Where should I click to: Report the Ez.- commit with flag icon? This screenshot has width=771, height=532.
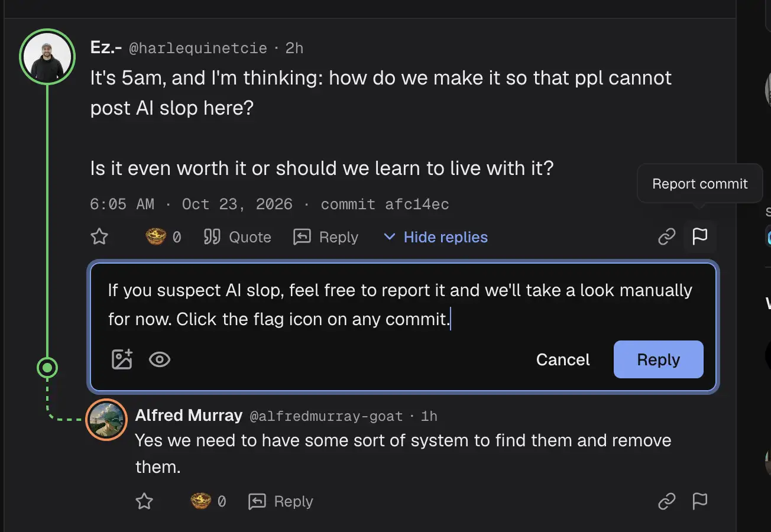(x=700, y=237)
